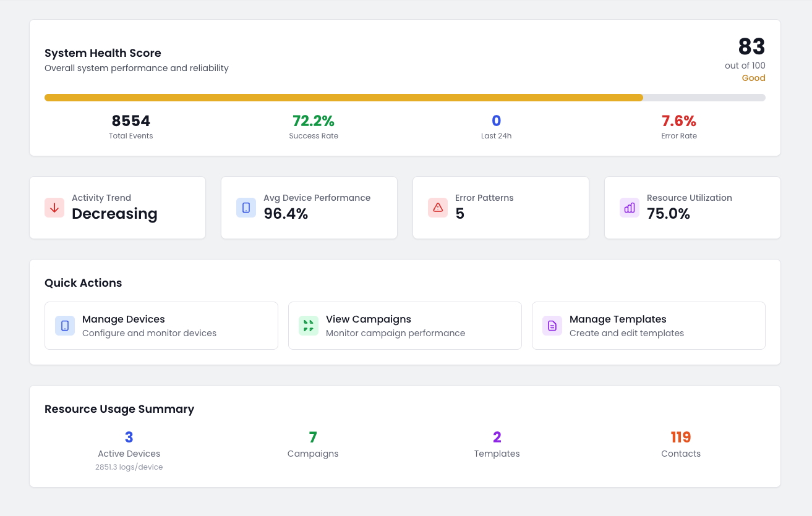Open Manage Devices to configure devices
Screen dimensions: 812x516
pos(161,326)
